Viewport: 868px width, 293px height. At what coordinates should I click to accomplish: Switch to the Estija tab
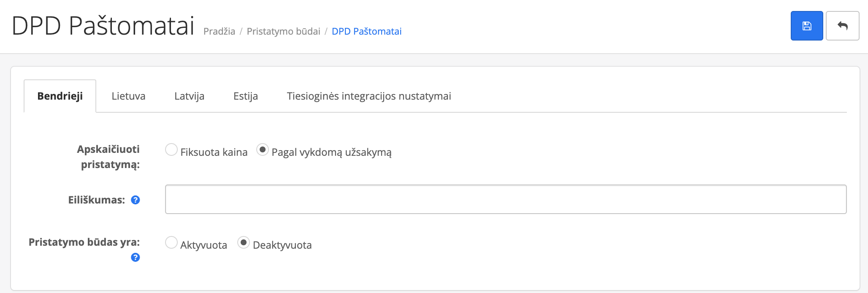point(246,96)
